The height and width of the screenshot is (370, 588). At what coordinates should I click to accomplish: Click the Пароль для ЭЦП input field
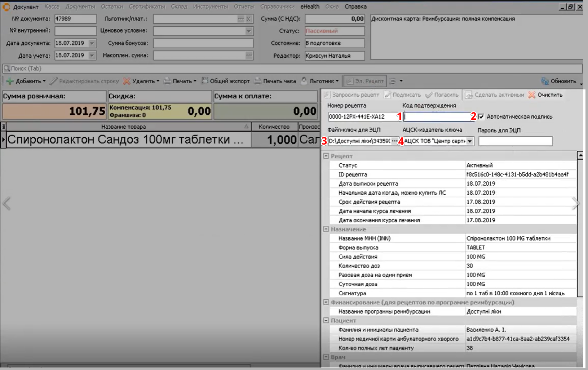click(515, 141)
